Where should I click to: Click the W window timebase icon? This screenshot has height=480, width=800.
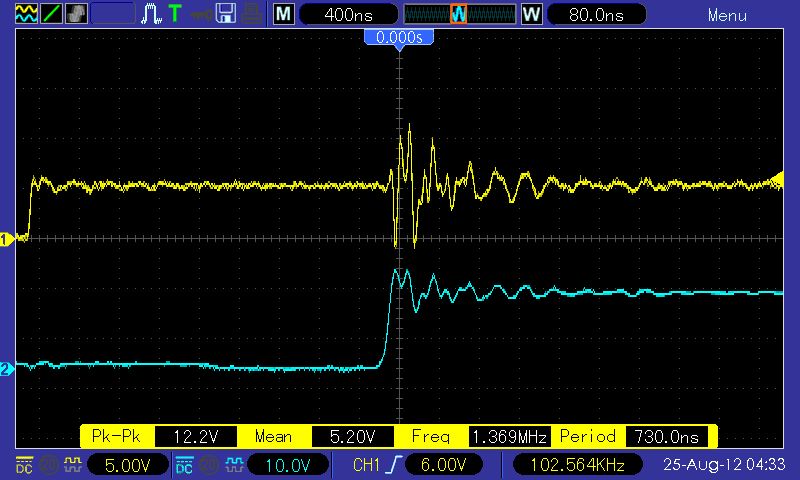pos(531,14)
